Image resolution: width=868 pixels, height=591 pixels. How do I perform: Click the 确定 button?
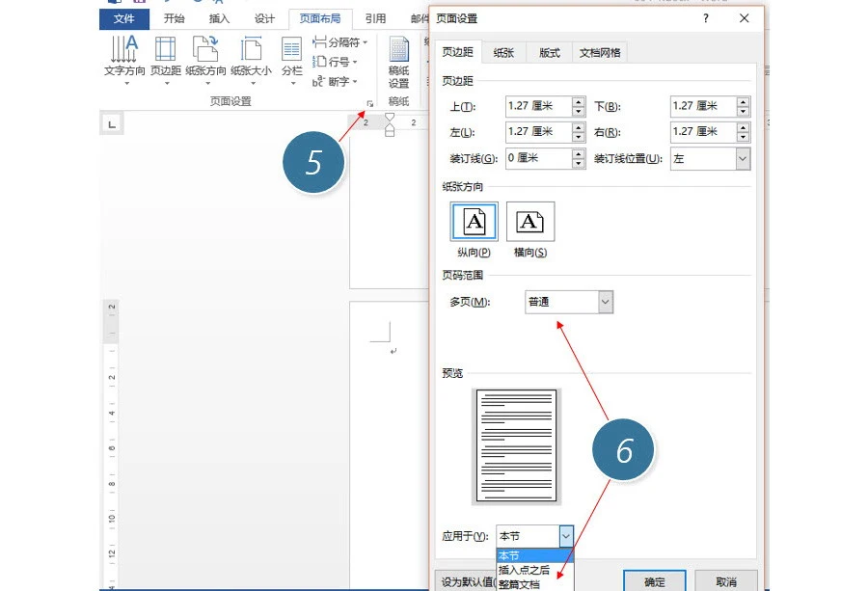pyautogui.click(x=654, y=581)
